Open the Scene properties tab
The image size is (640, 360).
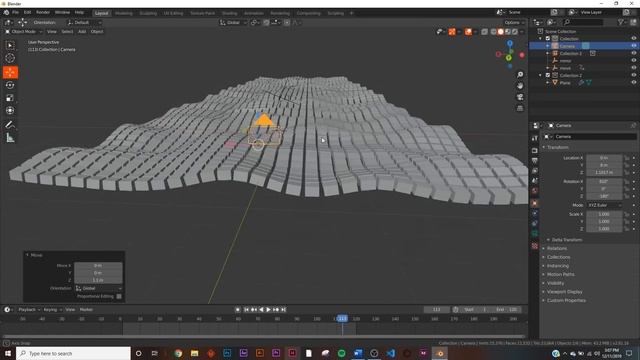click(535, 181)
